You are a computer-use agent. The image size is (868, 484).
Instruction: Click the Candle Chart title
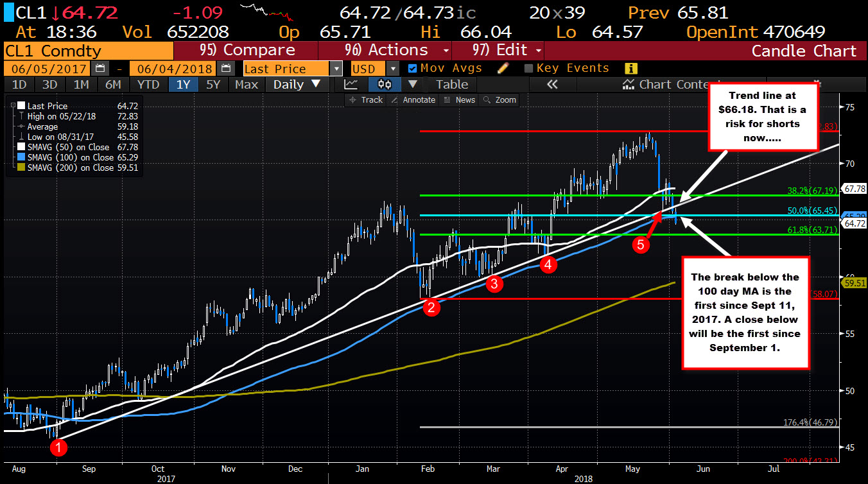[x=803, y=51]
